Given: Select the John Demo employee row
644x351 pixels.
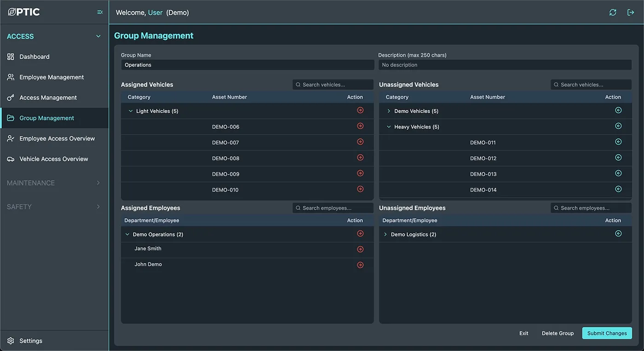Looking at the screenshot, I should [x=247, y=265].
